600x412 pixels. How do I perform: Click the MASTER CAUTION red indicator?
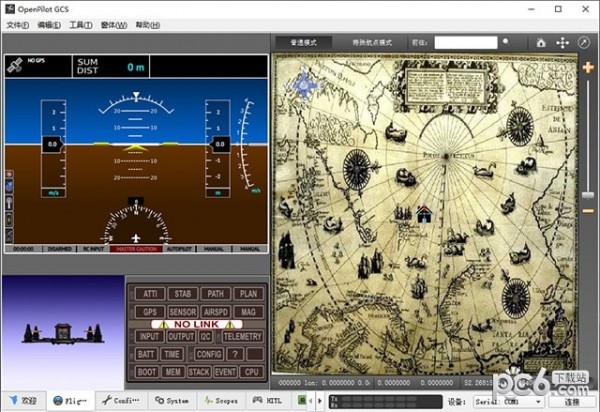(137, 249)
